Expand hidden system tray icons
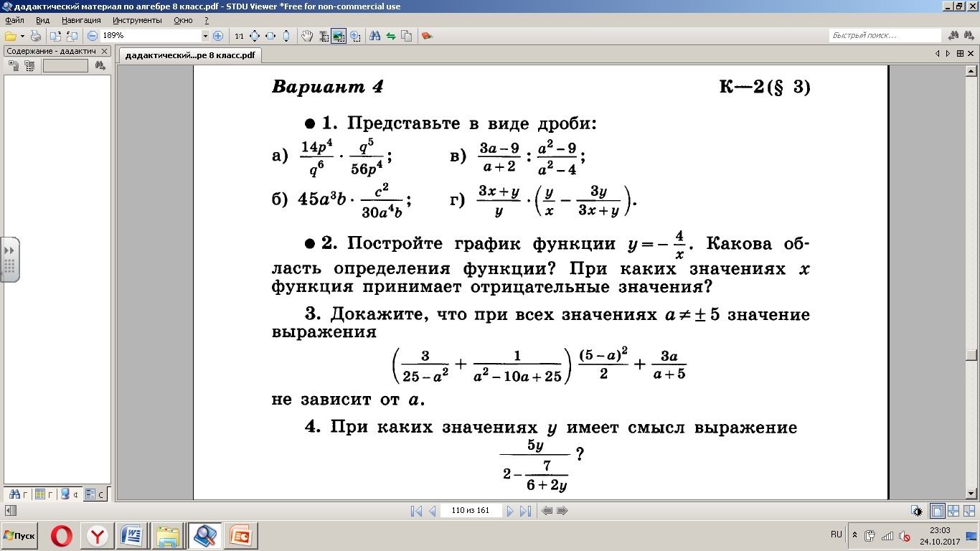980x551 pixels. [854, 535]
